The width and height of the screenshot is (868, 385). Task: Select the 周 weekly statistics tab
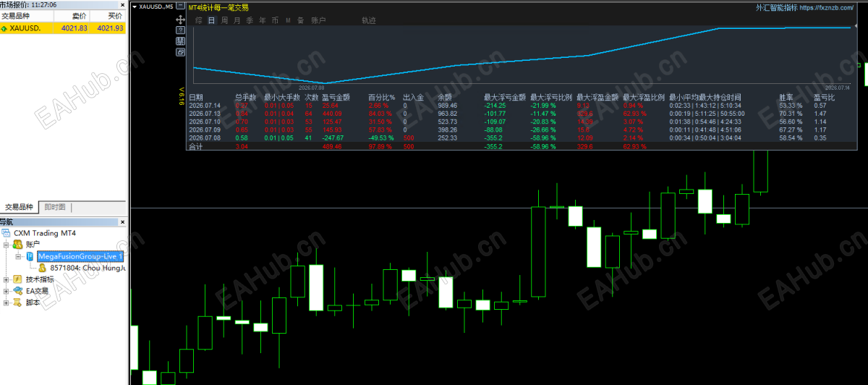click(224, 20)
